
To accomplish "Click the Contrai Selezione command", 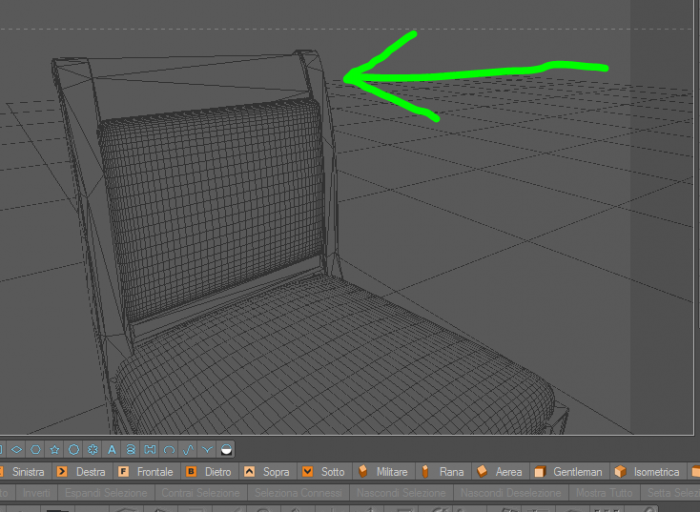I will pyautogui.click(x=200, y=493).
